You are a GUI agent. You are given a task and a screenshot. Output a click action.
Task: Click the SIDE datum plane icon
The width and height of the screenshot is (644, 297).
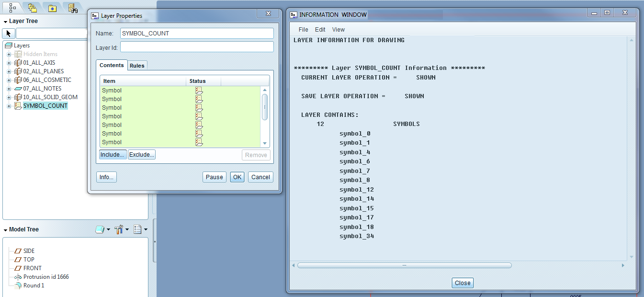(x=18, y=251)
